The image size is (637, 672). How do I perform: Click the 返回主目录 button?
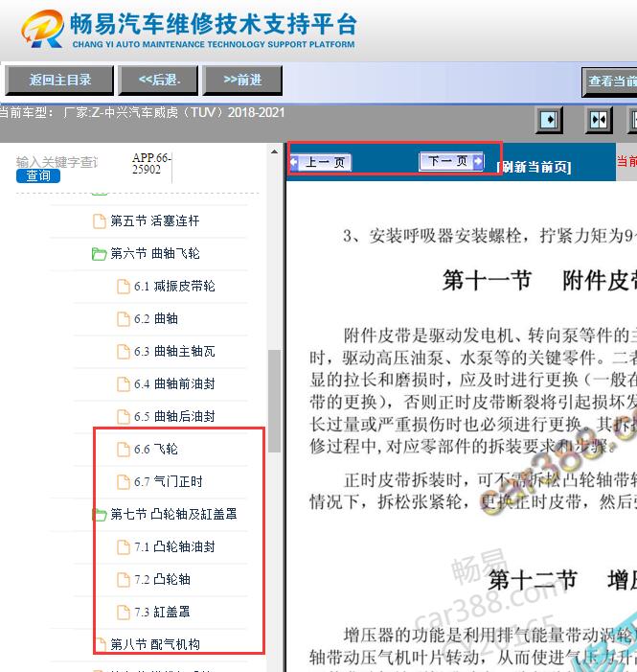[x=59, y=81]
